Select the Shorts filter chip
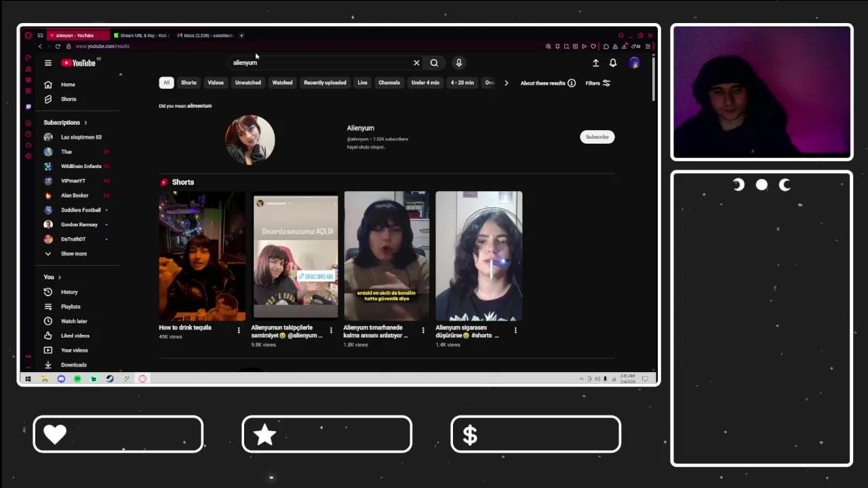This screenshot has height=488, width=868. pos(189,83)
